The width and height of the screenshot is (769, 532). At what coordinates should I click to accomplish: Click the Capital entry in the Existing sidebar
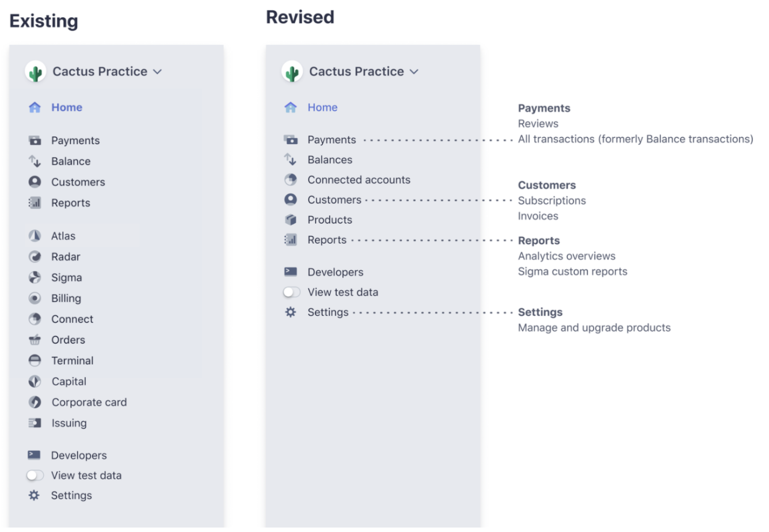click(69, 381)
